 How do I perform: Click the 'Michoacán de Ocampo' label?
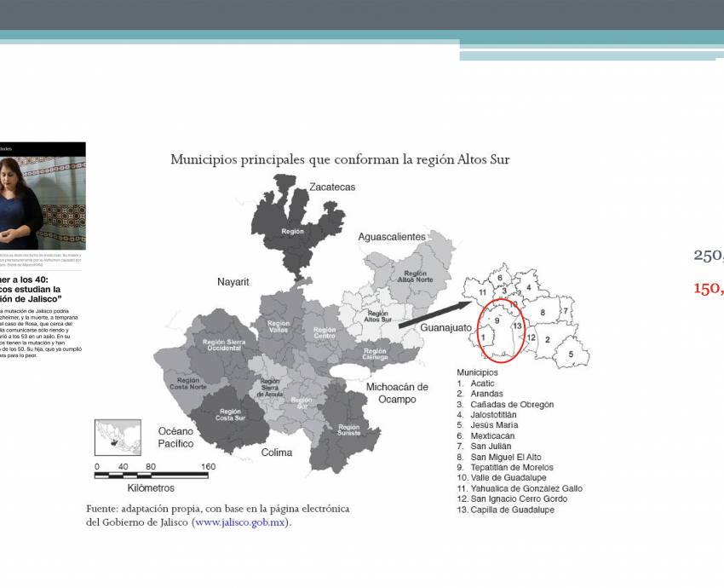point(397,393)
